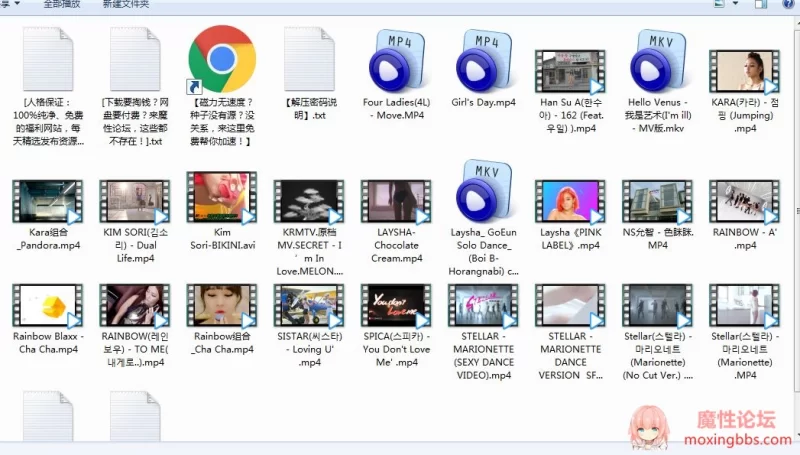Select the Four Ladies(4L) - Move.MP4 file icon
This screenshot has width=800, height=455.
(396, 61)
